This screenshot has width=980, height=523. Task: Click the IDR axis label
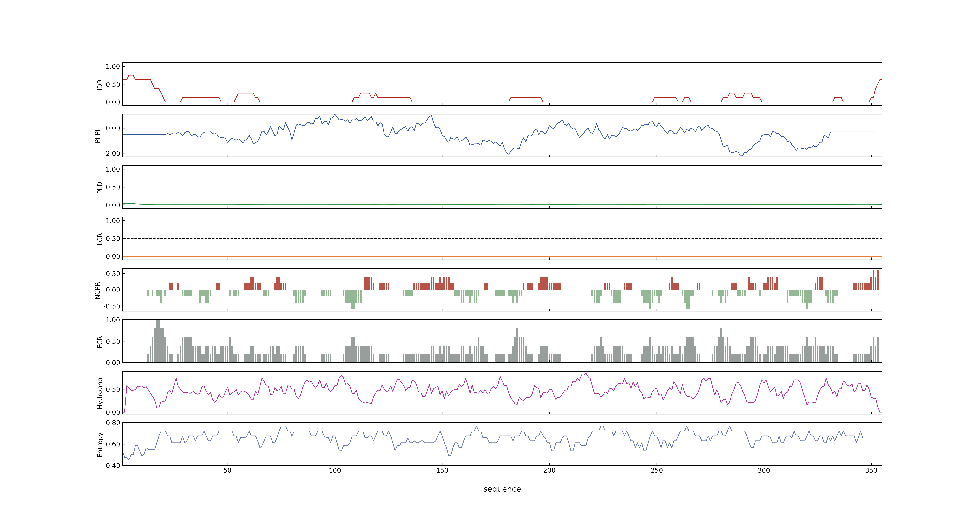[x=100, y=85]
